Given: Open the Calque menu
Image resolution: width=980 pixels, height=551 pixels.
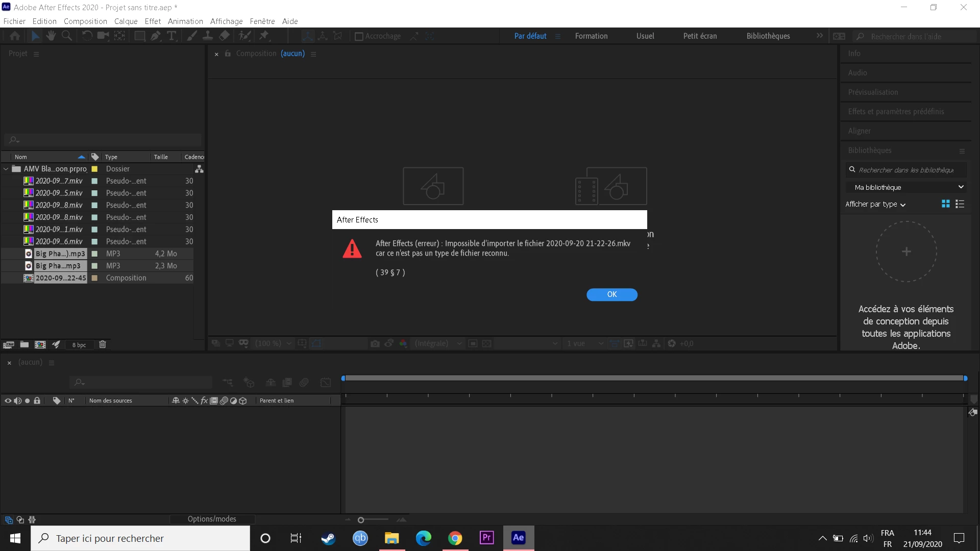Looking at the screenshot, I should [x=126, y=21].
